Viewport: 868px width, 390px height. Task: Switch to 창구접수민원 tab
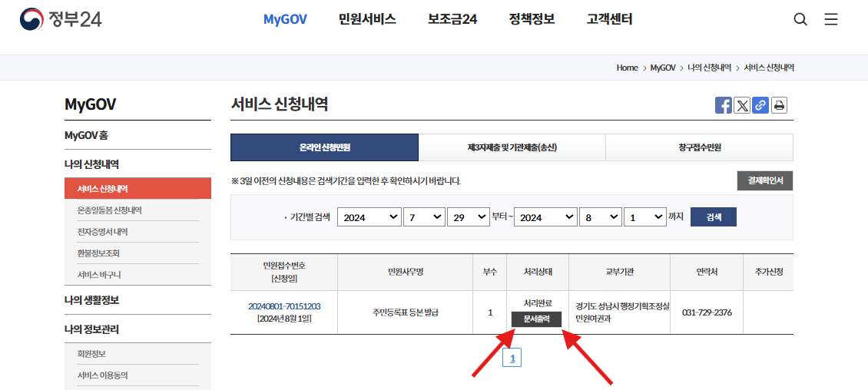click(x=699, y=147)
